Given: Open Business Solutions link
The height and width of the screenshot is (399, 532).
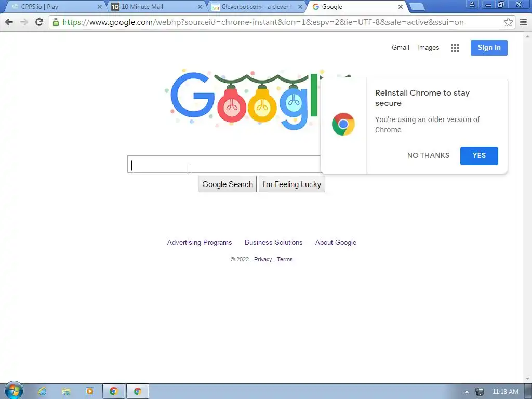Looking at the screenshot, I should point(273,242).
